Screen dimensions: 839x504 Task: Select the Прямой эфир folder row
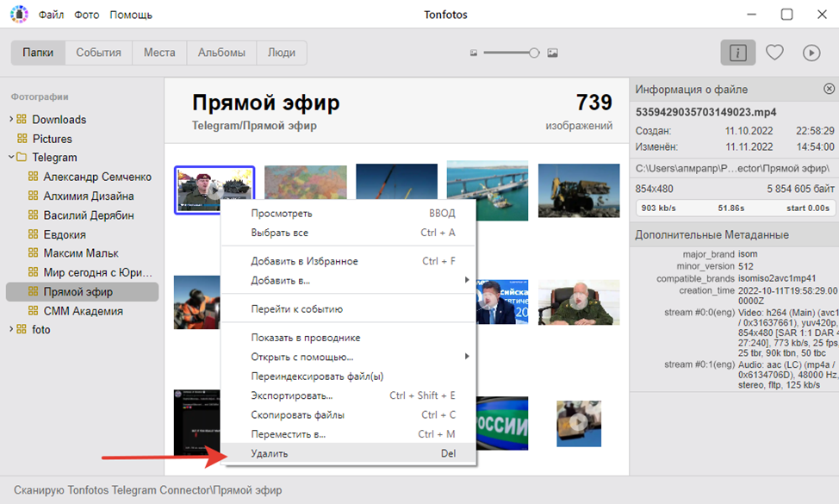pyautogui.click(x=83, y=291)
